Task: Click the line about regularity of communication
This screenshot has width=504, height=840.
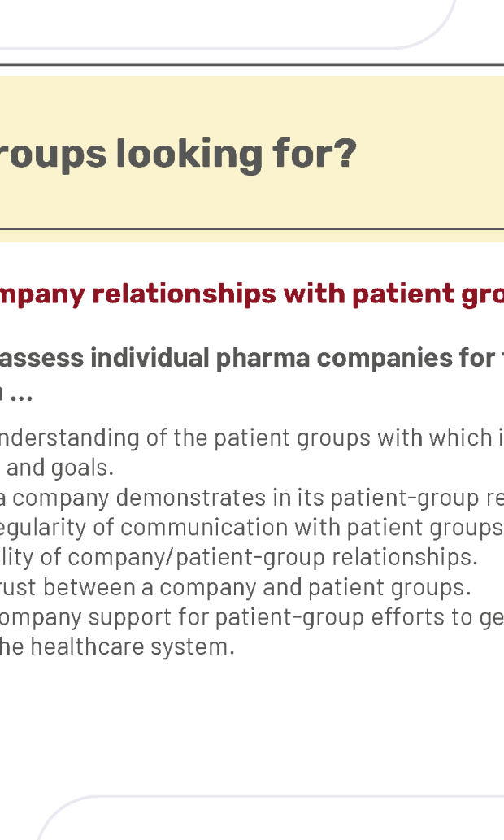Action: (x=252, y=528)
